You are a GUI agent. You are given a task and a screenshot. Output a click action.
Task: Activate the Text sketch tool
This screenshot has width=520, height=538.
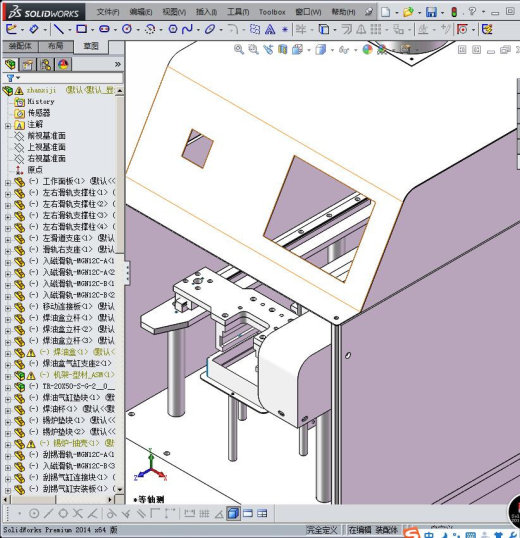click(270, 30)
